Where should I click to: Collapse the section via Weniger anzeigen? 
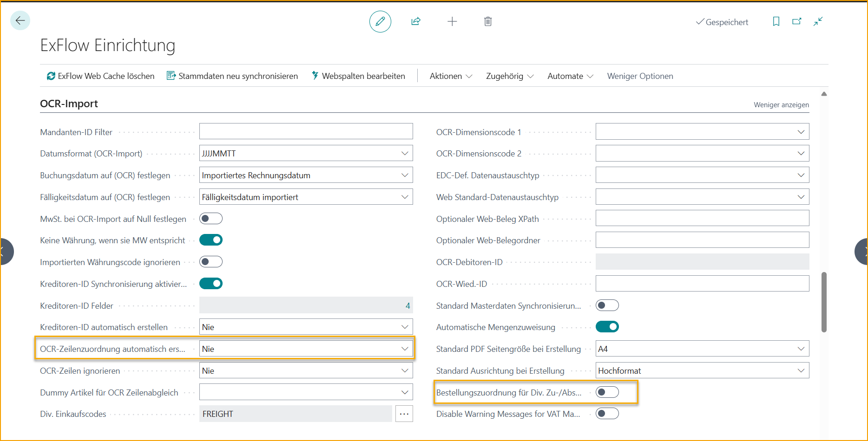coord(781,104)
